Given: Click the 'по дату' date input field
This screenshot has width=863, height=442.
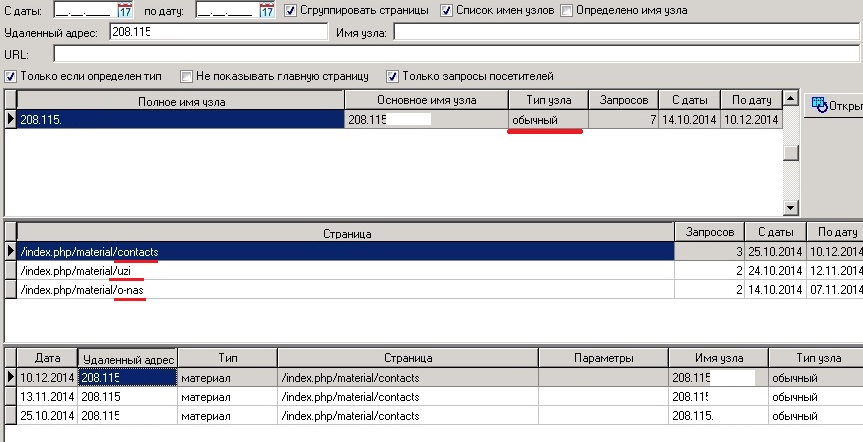Looking at the screenshot, I should point(228,10).
